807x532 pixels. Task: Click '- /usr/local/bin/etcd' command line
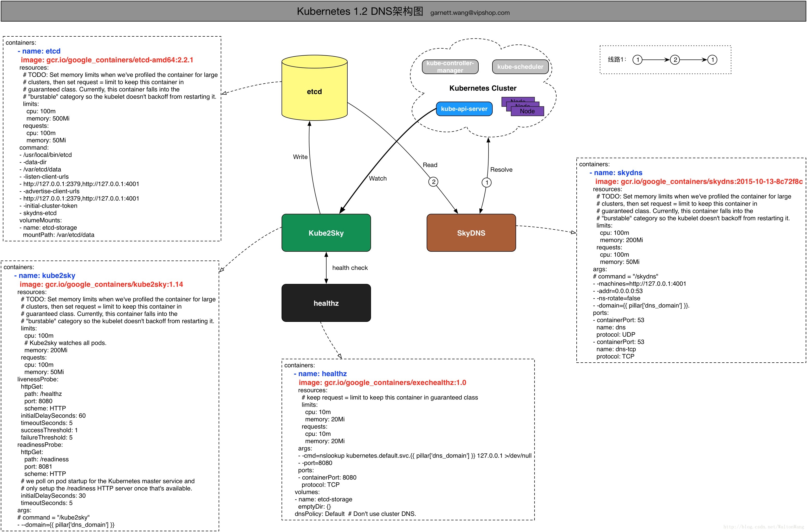point(45,155)
